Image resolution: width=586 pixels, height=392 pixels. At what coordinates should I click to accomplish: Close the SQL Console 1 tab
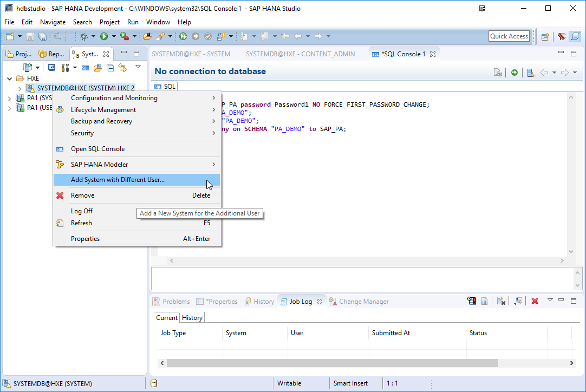(433, 54)
